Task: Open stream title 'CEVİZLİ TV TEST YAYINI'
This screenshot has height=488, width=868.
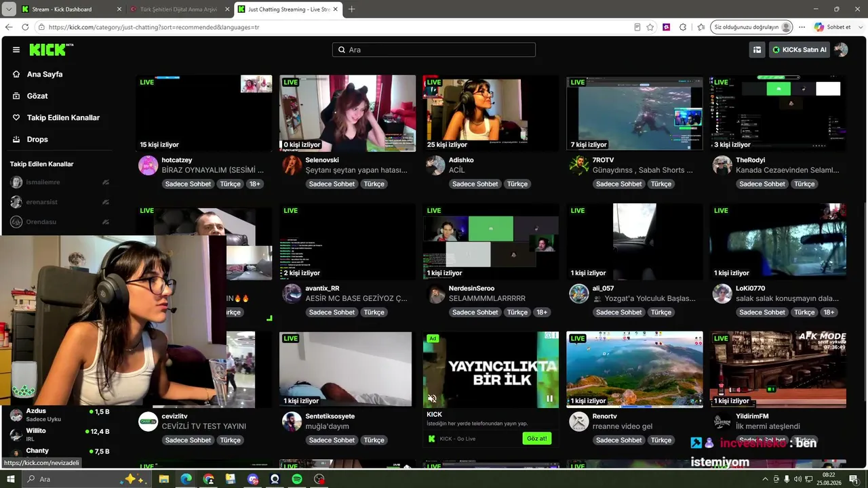Action: point(204,426)
